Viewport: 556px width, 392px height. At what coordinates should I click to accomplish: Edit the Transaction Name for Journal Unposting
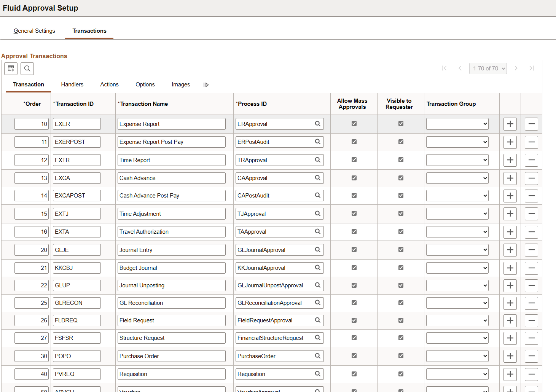[171, 285]
